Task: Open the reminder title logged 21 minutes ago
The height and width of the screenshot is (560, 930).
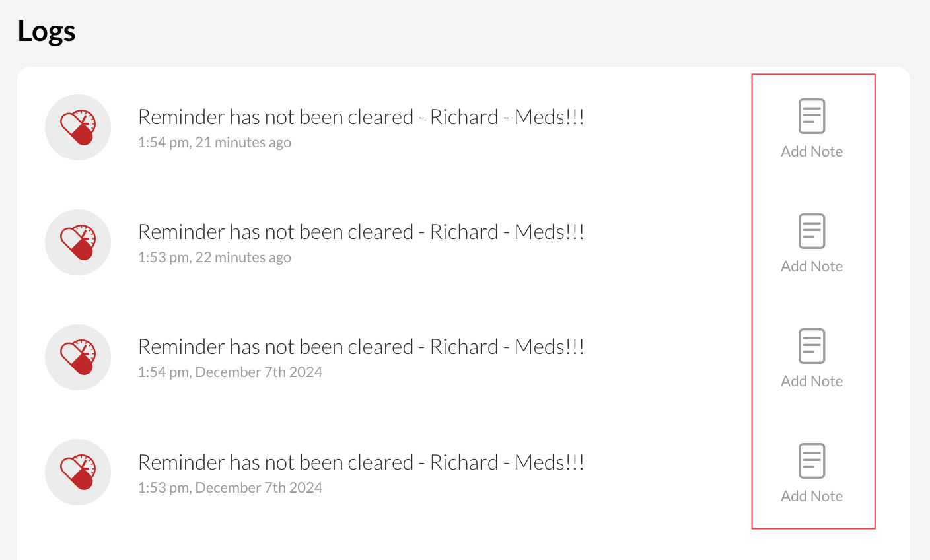Action: 361,117
